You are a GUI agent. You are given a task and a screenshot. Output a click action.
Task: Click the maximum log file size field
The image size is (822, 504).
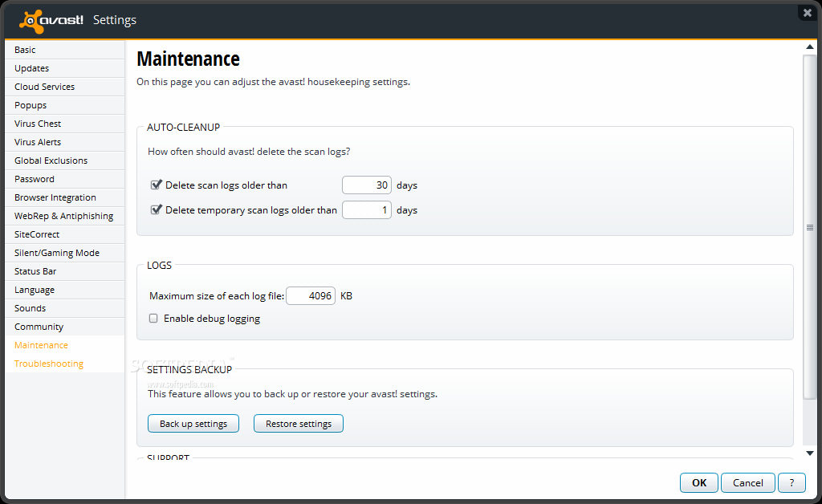click(311, 296)
